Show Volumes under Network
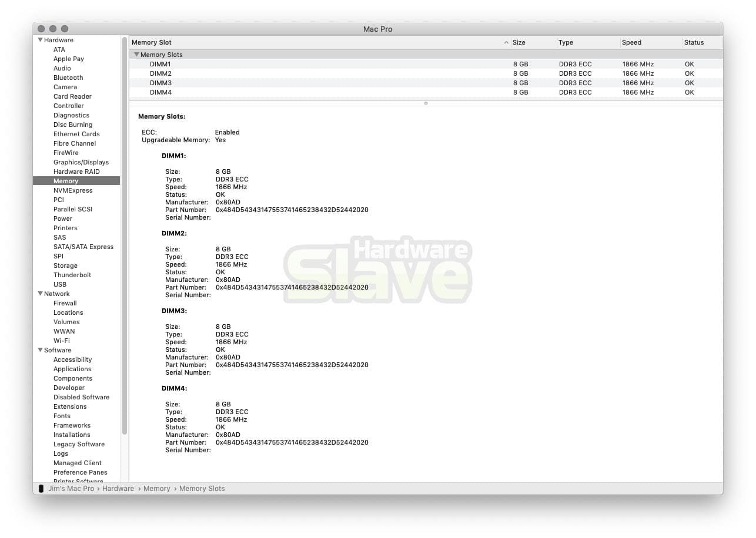The width and height of the screenshot is (756, 538). pyautogui.click(x=66, y=322)
